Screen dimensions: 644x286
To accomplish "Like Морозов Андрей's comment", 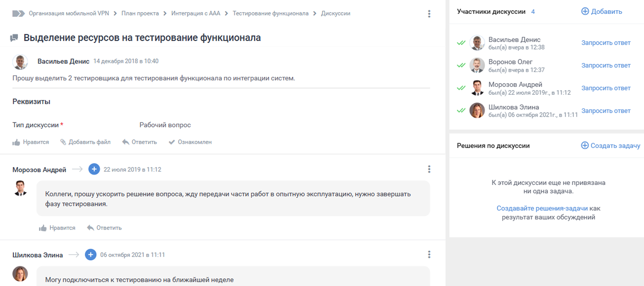I will [x=57, y=228].
